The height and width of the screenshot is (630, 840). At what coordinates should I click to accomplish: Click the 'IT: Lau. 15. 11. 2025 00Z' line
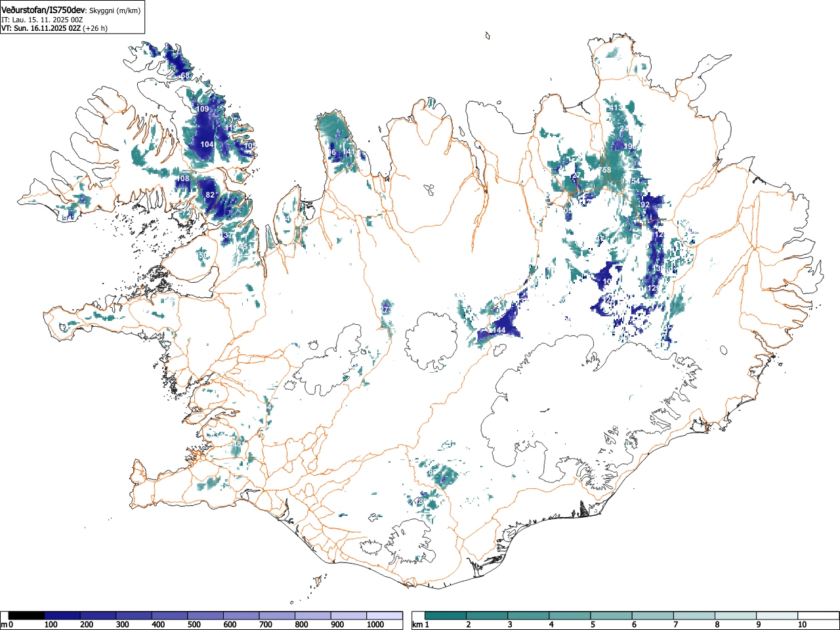[42, 20]
